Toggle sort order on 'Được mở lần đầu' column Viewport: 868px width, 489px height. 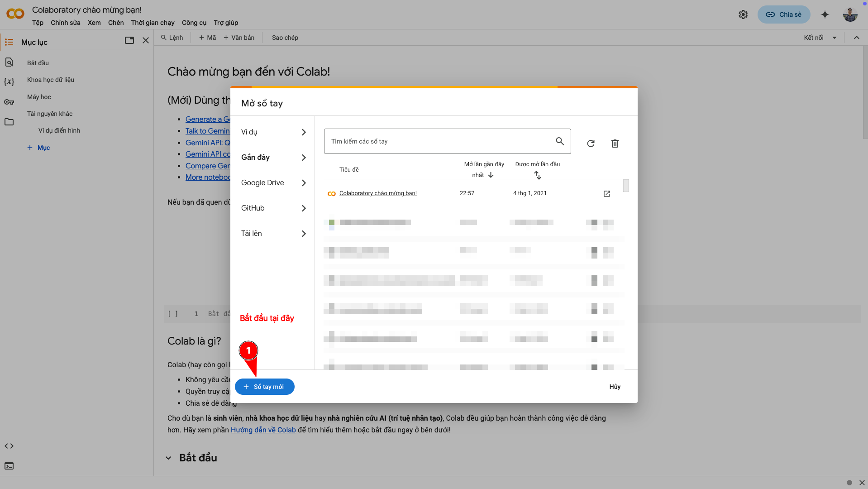click(538, 175)
